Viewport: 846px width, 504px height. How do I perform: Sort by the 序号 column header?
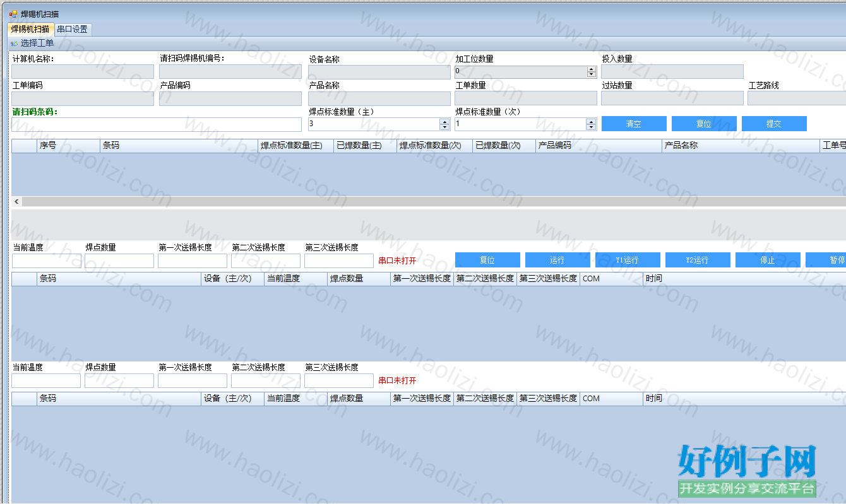pos(68,146)
